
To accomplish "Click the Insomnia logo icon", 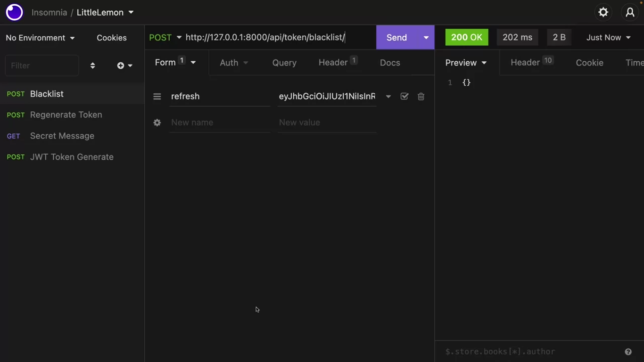I will tap(14, 12).
